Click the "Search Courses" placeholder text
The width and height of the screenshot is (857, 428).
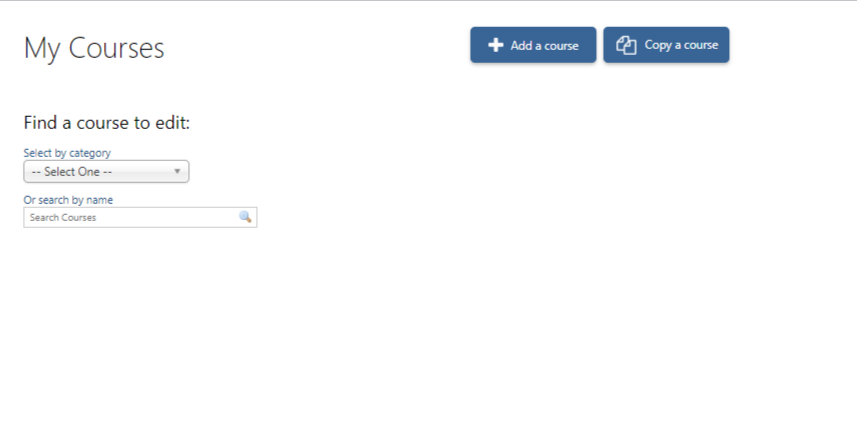[63, 218]
